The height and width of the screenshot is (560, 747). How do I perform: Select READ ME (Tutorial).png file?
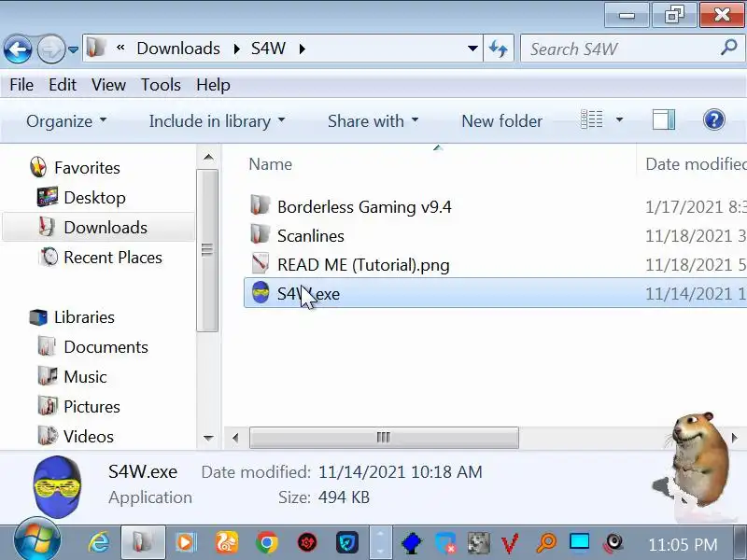point(363,265)
